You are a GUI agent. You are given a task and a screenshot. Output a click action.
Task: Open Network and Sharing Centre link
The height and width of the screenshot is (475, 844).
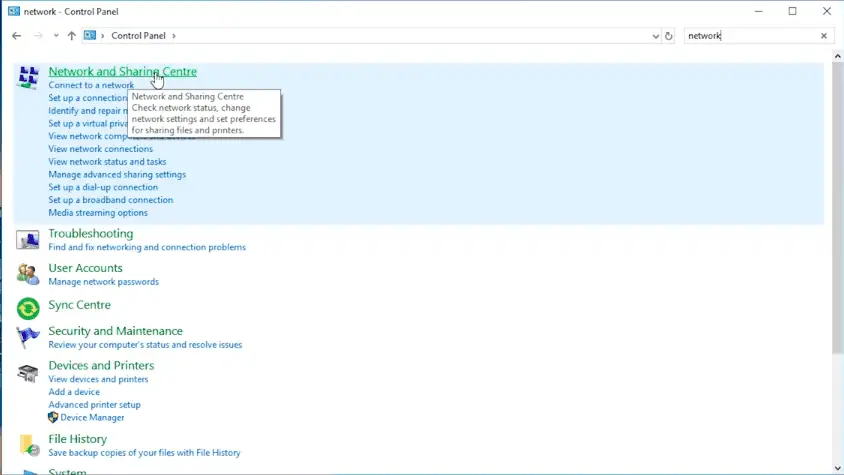123,71
